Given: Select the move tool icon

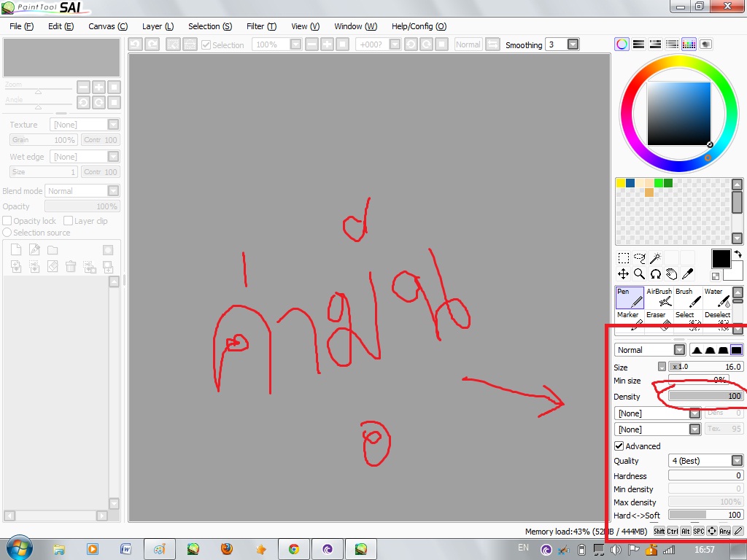Looking at the screenshot, I should pos(623,274).
